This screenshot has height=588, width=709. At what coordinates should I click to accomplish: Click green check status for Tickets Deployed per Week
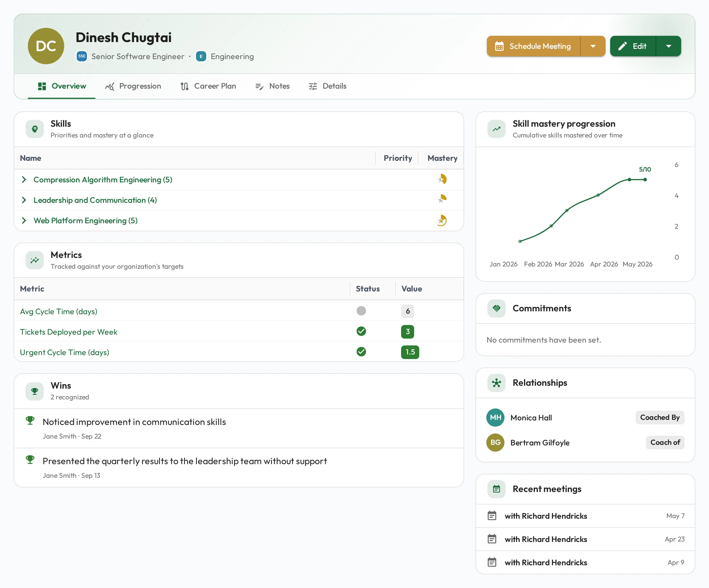361,331
